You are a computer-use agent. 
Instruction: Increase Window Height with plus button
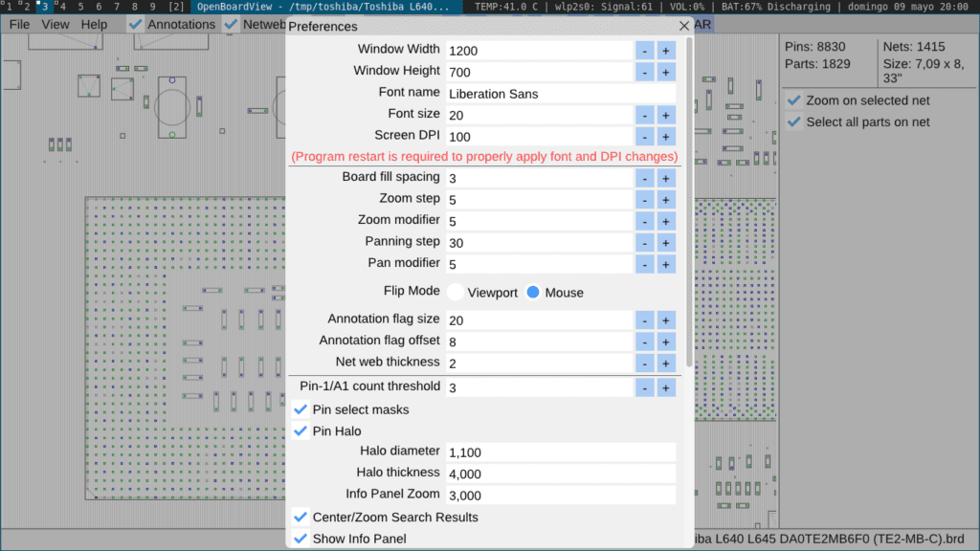click(666, 73)
